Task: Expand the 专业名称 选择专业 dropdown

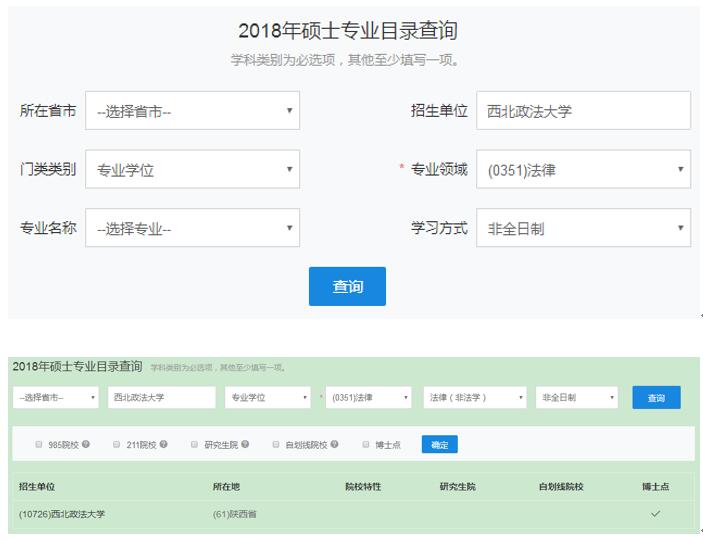Action: pyautogui.click(x=192, y=228)
